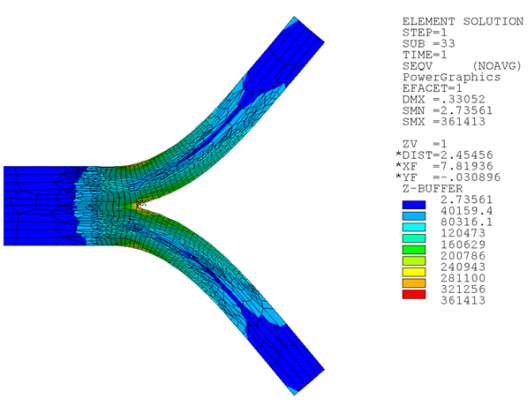Screen dimensions: 529x406
Task: Click the 'TIME=1' text
Action: 424,55
